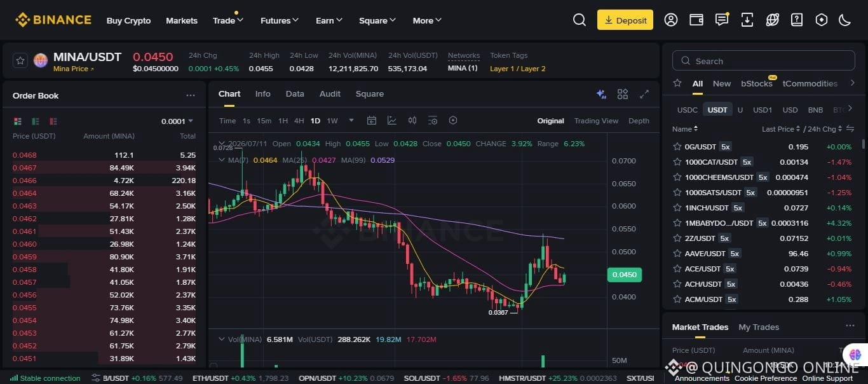Open the 0.0001 price precision dropdown
This screenshot has height=384, width=868.
coord(177,121)
